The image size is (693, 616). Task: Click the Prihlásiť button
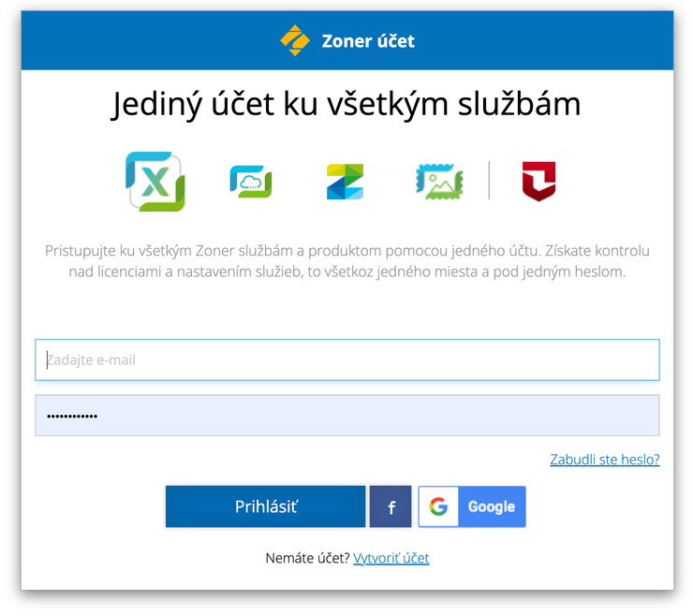coord(266,506)
